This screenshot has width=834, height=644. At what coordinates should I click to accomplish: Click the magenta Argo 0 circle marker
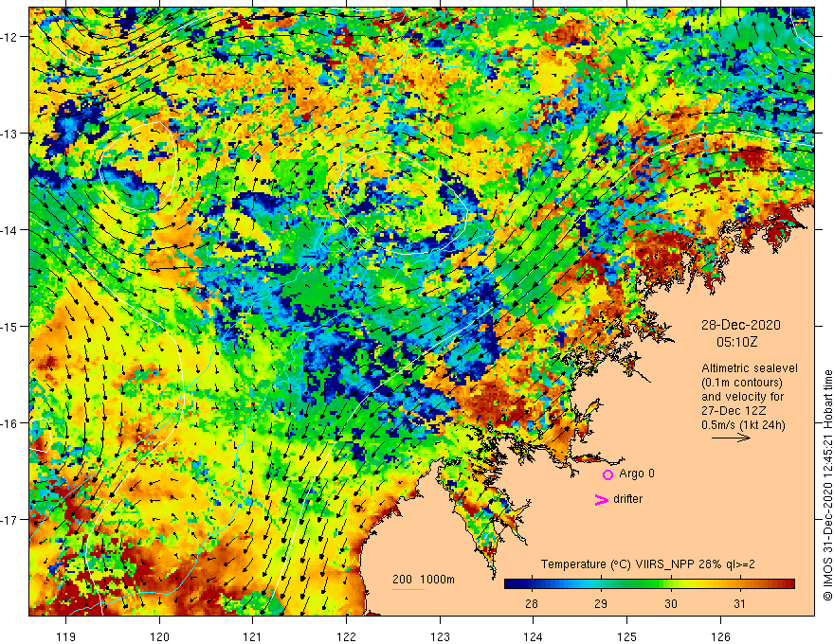[x=607, y=474]
